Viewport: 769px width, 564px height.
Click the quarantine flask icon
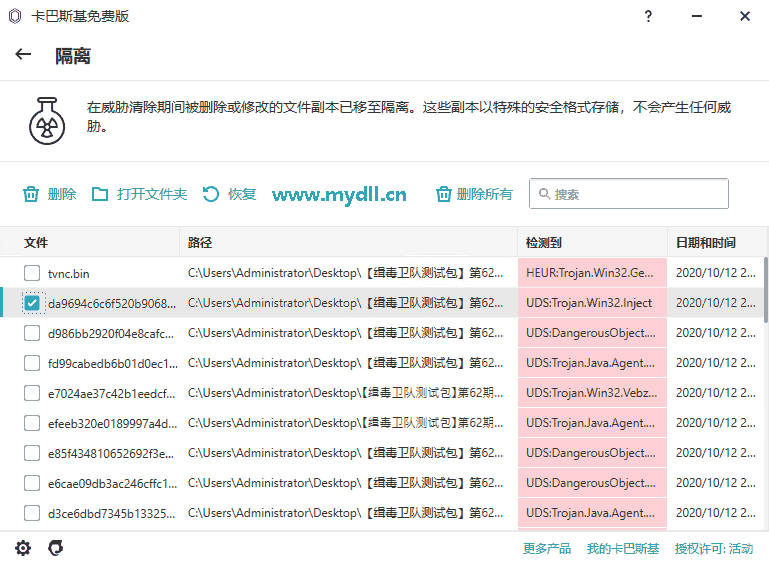47,121
